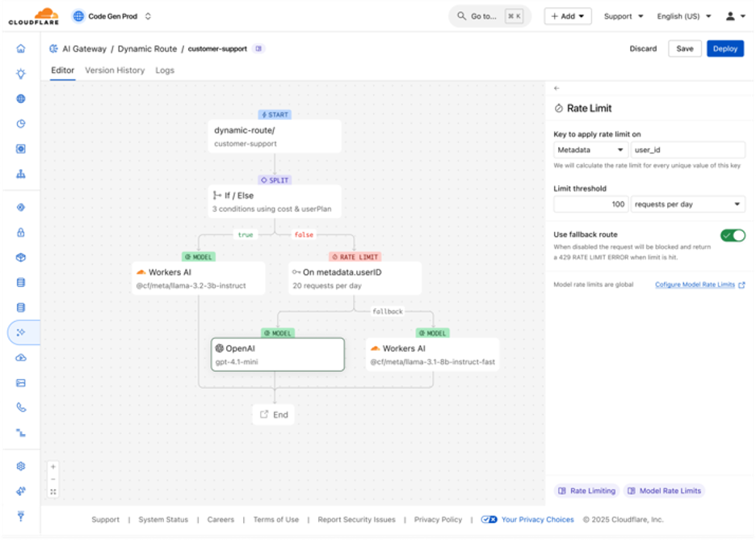Select the dynamic-route/ start node
This screenshot has width=756, height=540.
[x=275, y=137]
